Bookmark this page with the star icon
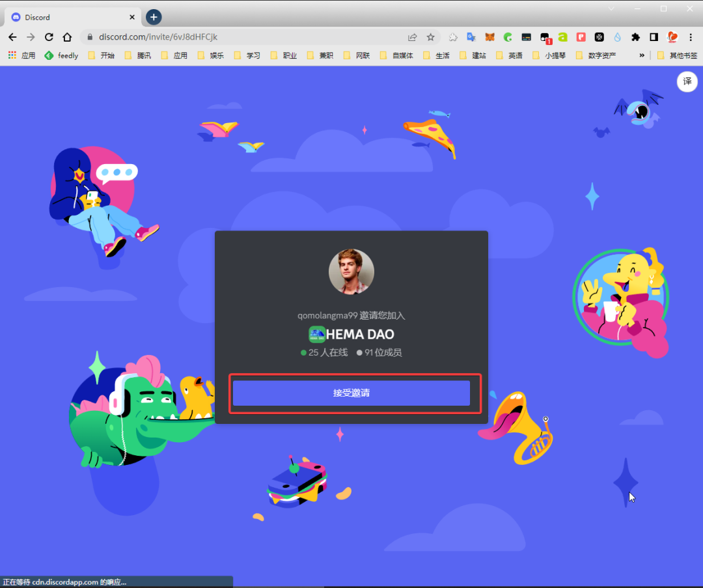Screen dimensions: 703x588 431,37
